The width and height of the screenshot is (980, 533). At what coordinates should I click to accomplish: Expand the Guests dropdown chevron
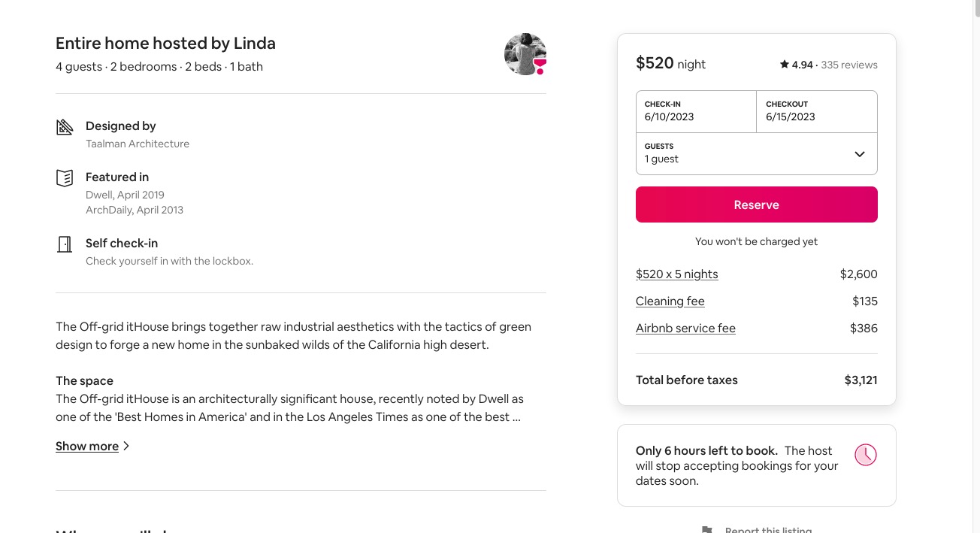pyautogui.click(x=860, y=154)
